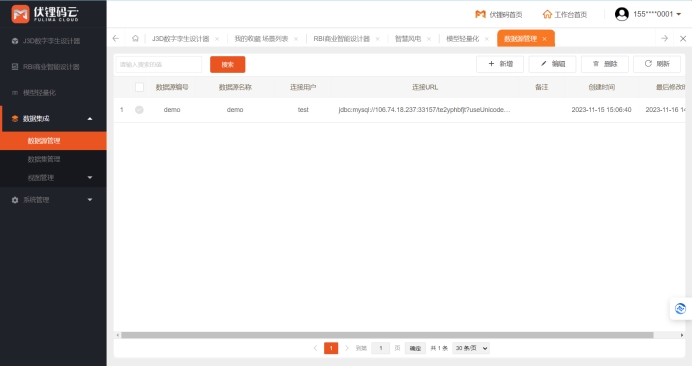The image size is (692, 367).
Task: Open the 30 条/页 page size dropdown
Action: click(471, 348)
